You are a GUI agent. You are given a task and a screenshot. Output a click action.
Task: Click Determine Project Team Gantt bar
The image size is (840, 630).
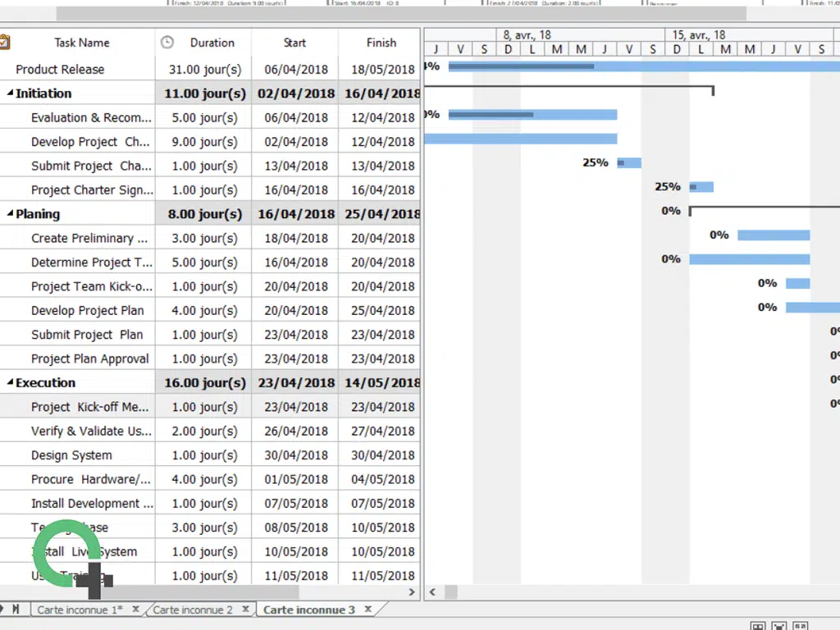point(749,259)
